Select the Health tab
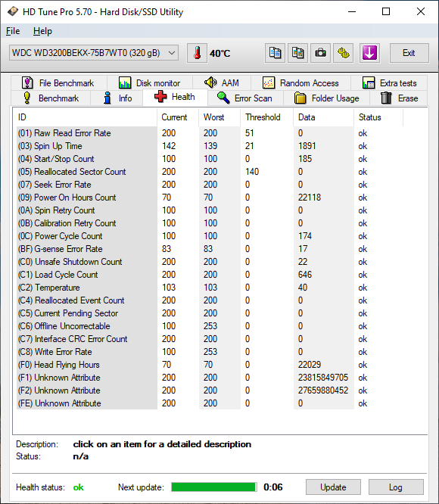This screenshot has height=504, width=439. [175, 97]
